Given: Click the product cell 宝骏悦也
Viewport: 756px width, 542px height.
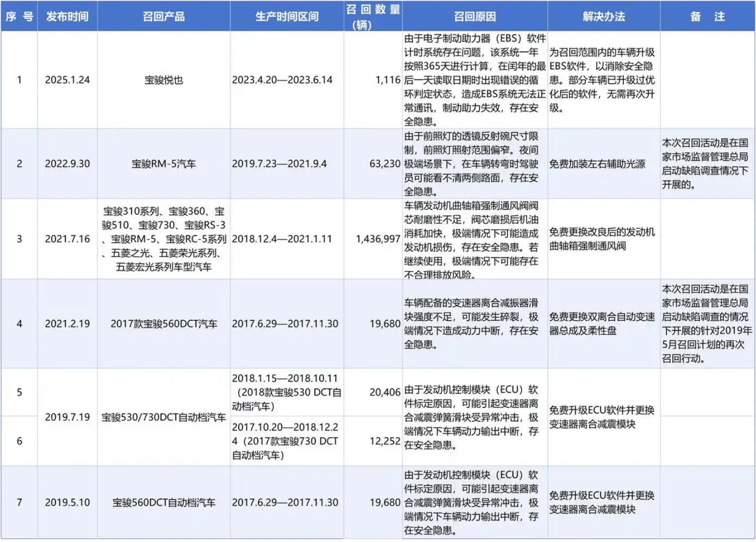Looking at the screenshot, I should coord(164,80).
